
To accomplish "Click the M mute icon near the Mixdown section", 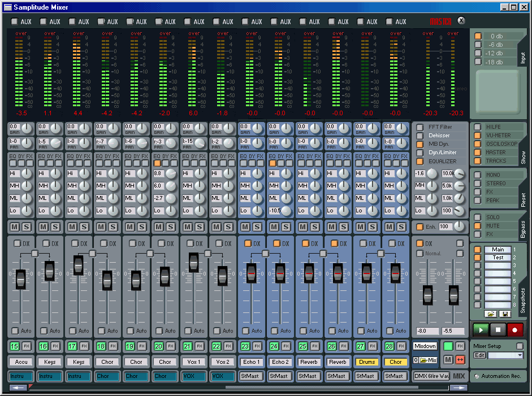I will (x=449, y=360).
